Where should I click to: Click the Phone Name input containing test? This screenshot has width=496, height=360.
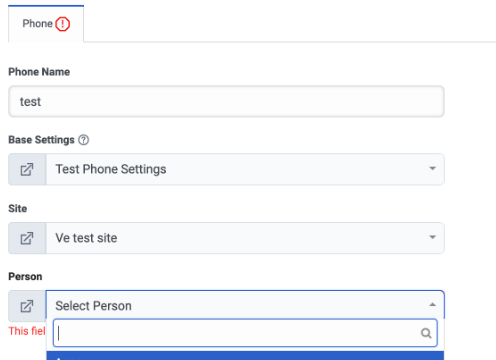pyautogui.click(x=226, y=101)
